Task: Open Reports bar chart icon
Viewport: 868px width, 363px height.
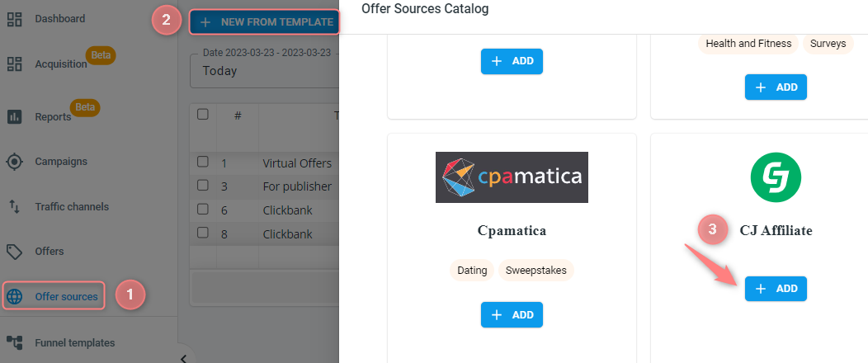Action: (x=14, y=117)
